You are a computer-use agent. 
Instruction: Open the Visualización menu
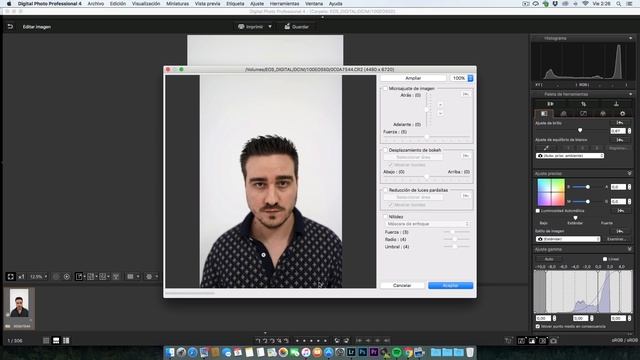click(146, 4)
